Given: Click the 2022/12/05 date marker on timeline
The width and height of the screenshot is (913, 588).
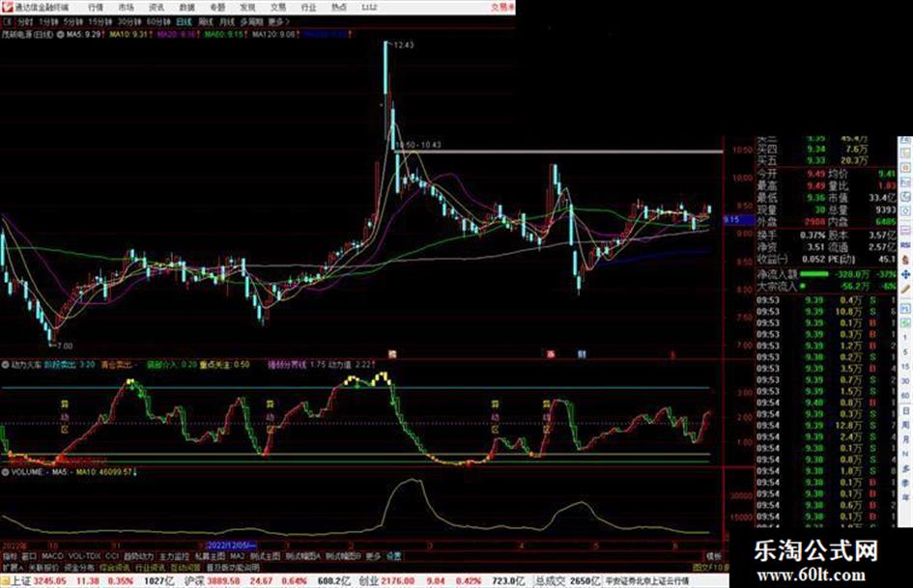Looking at the screenshot, I should pos(232,546).
